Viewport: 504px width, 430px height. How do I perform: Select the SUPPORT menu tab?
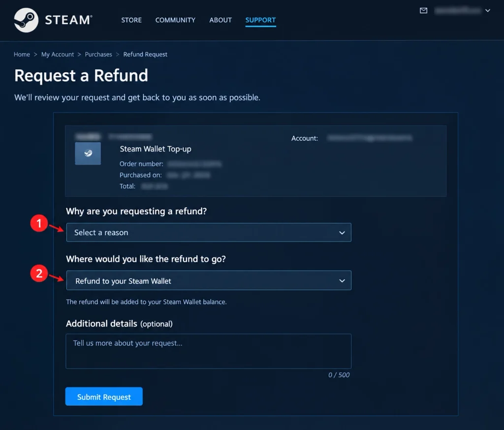pos(261,20)
